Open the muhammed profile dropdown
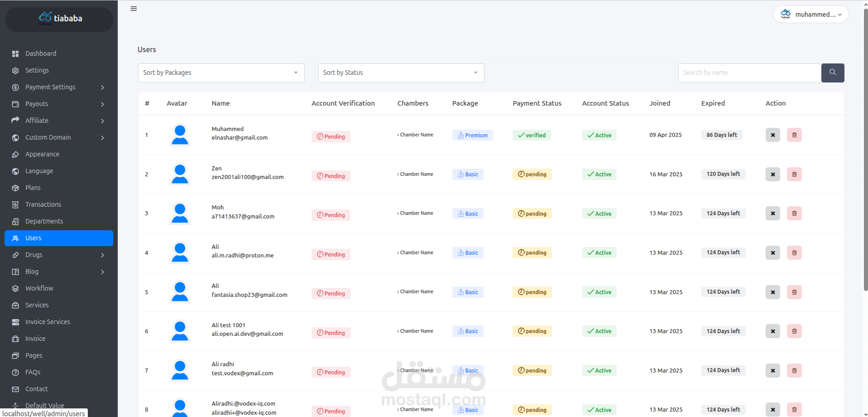This screenshot has width=868, height=417. tap(811, 15)
